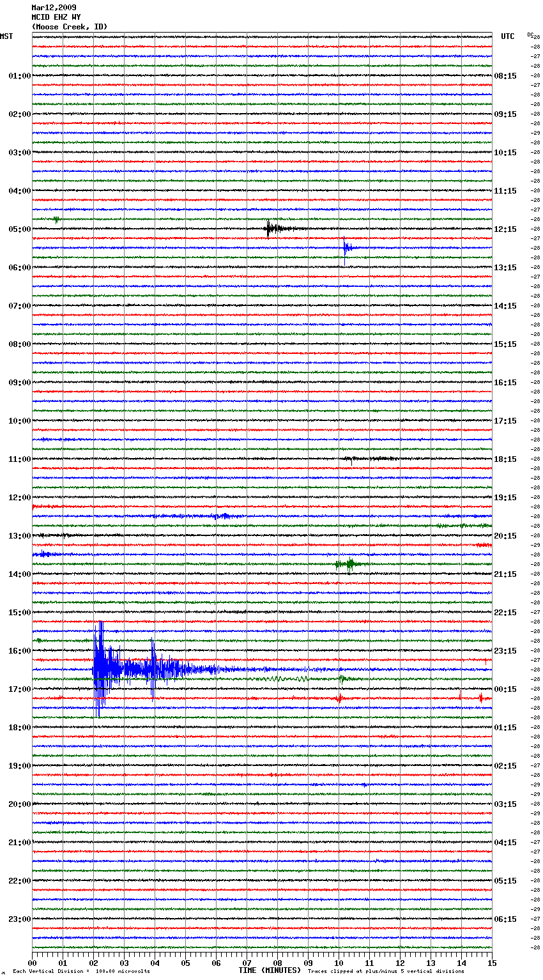The width and height of the screenshot is (543, 980).
Task: Select the 11:00 MST row label
Action: tap(20, 459)
